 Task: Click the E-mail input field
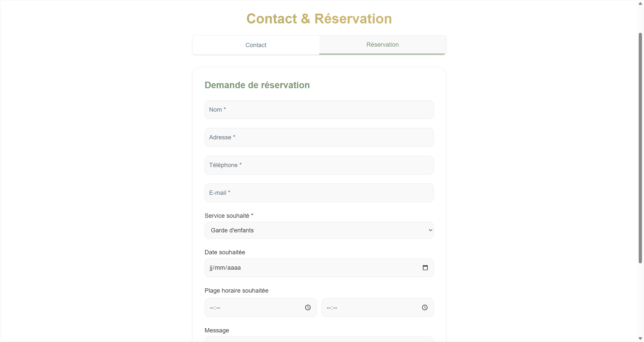tap(319, 193)
